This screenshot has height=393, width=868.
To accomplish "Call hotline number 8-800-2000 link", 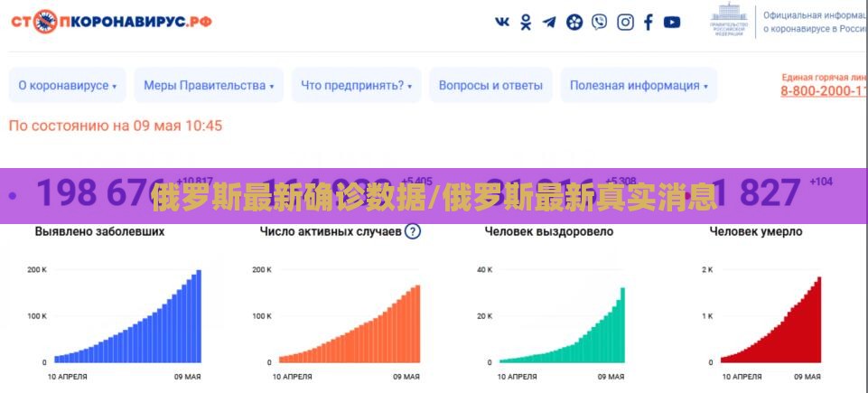I will [824, 92].
